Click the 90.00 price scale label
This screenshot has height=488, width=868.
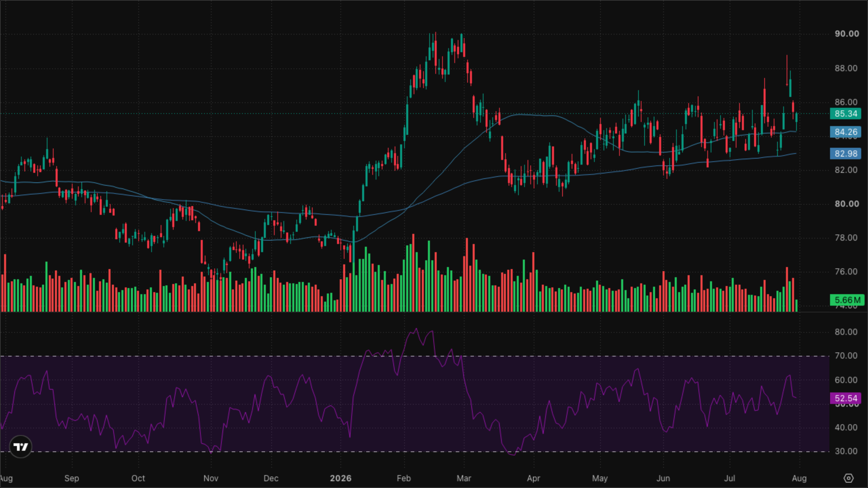coord(847,34)
